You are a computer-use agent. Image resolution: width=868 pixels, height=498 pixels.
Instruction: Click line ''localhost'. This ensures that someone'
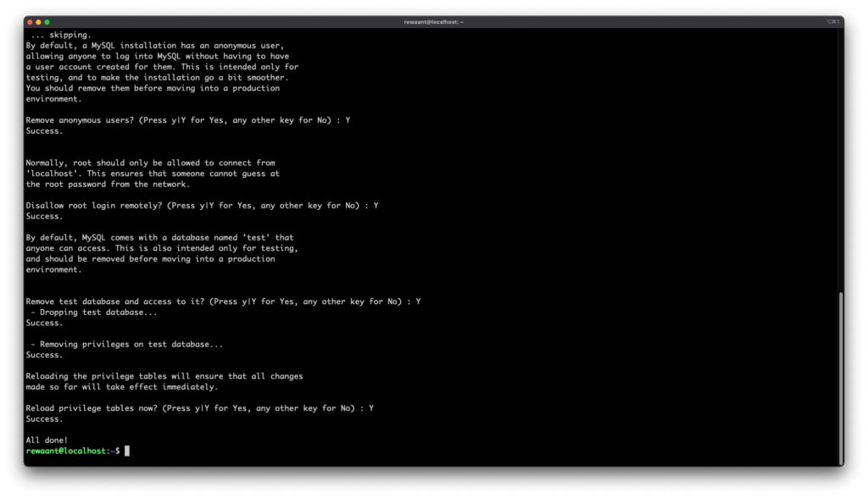[153, 173]
